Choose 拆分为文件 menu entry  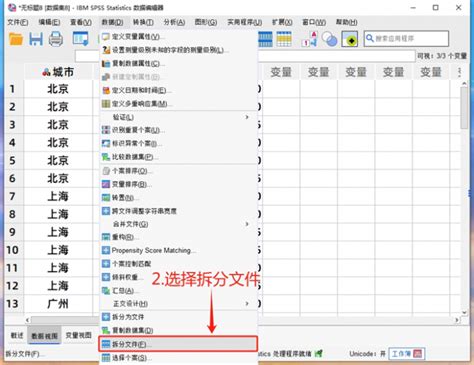click(x=179, y=317)
